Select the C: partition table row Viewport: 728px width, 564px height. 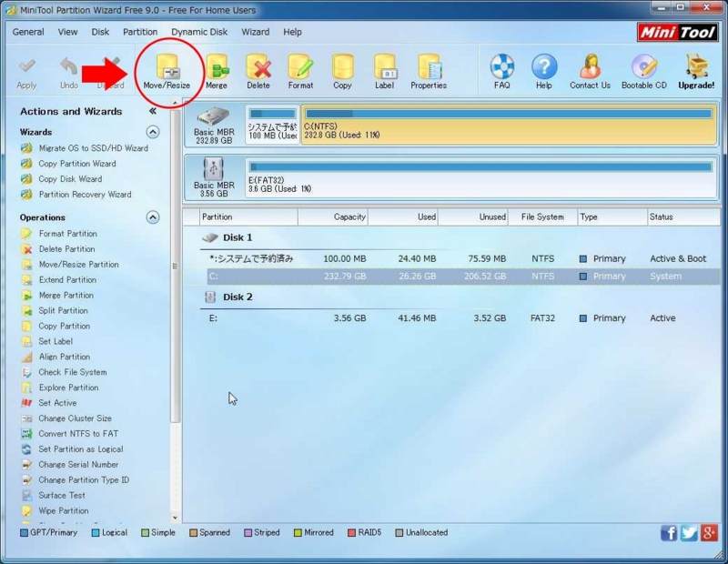pos(462,277)
